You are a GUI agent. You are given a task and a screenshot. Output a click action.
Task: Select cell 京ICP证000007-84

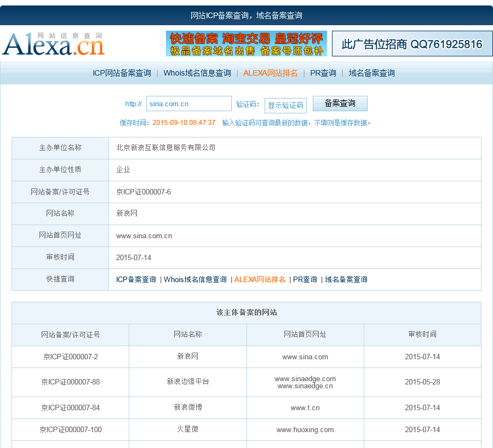click(71, 408)
